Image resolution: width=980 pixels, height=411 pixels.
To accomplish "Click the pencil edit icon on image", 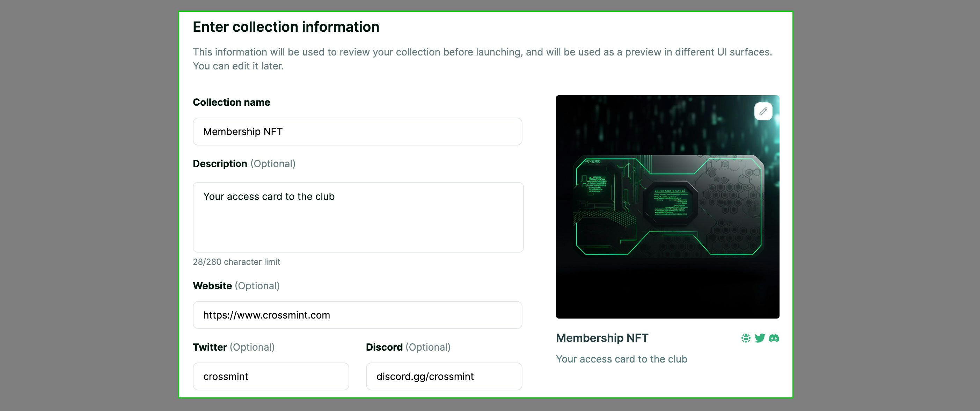I will (x=763, y=111).
